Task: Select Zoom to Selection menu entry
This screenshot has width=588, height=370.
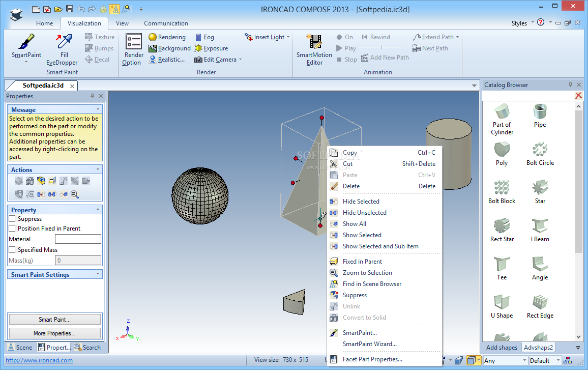Action: pos(385,273)
